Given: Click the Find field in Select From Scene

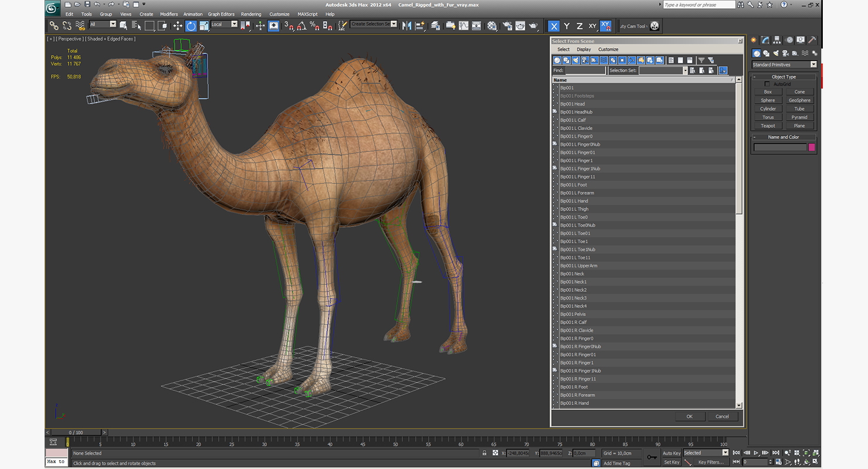Looking at the screenshot, I should (585, 70).
